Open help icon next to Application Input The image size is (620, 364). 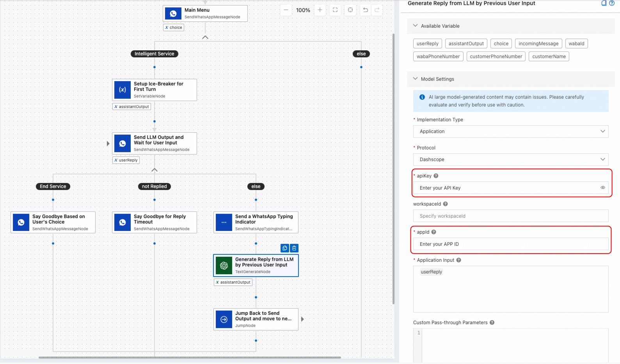(458, 260)
